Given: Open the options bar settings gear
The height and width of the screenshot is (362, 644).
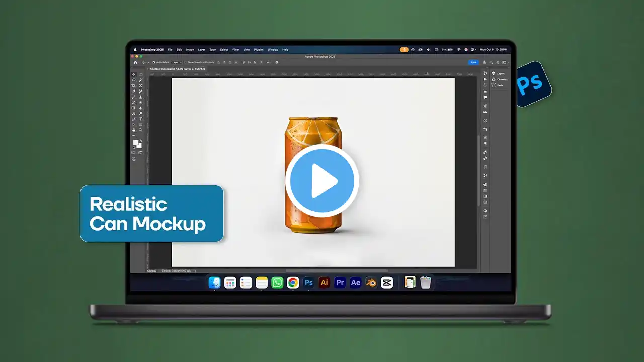Looking at the screenshot, I should coord(277,62).
